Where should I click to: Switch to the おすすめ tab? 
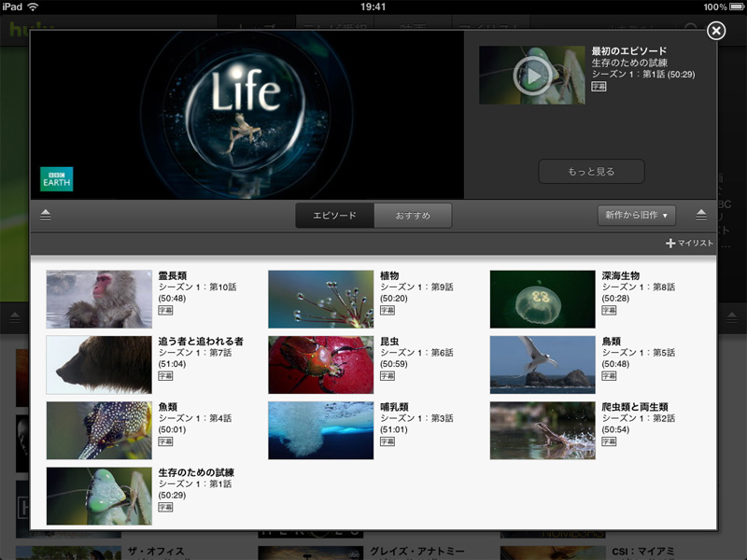413,216
